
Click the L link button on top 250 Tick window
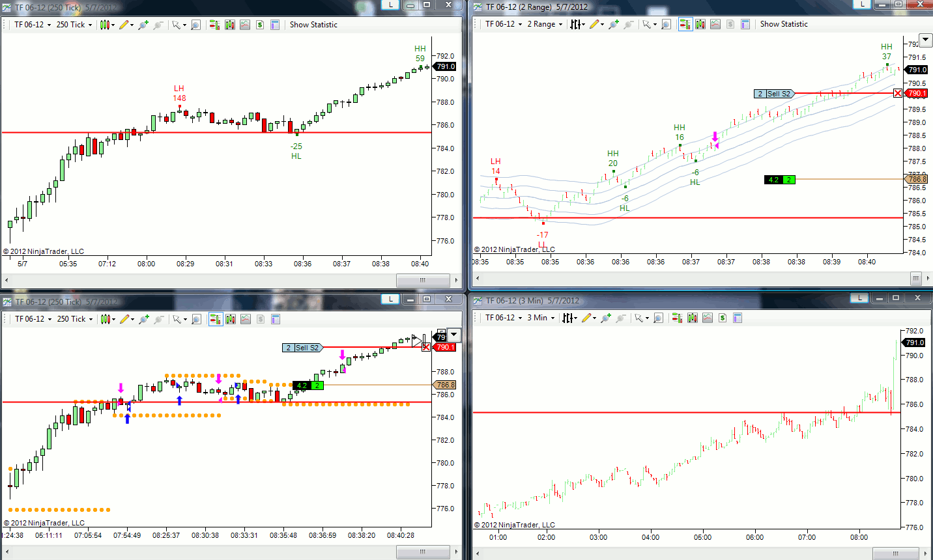point(390,5)
